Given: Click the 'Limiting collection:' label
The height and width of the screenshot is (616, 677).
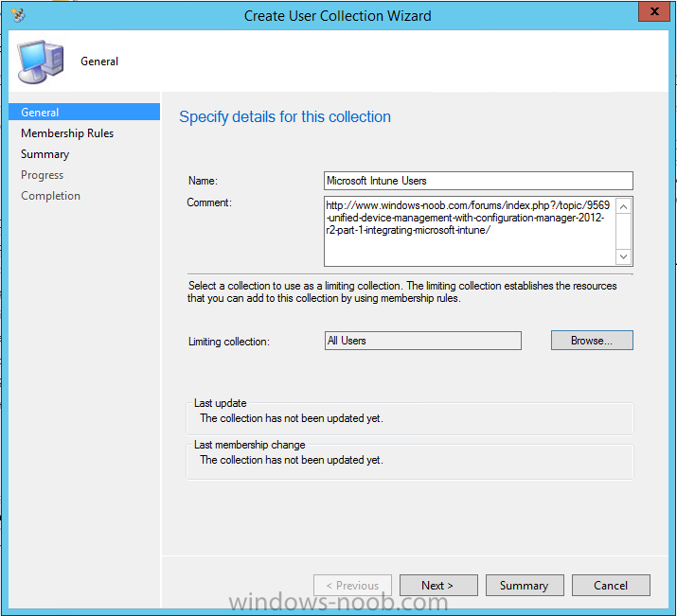Looking at the screenshot, I should (229, 342).
